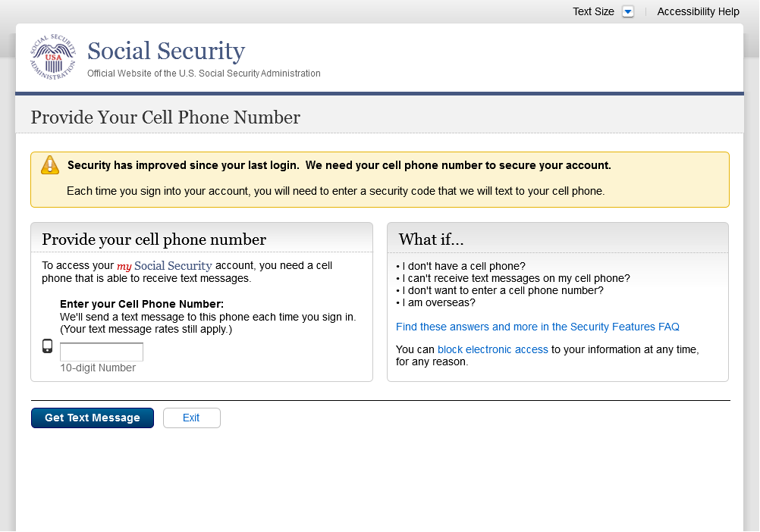
Task: Click the yellow warning triangle icon
Action: [x=50, y=165]
